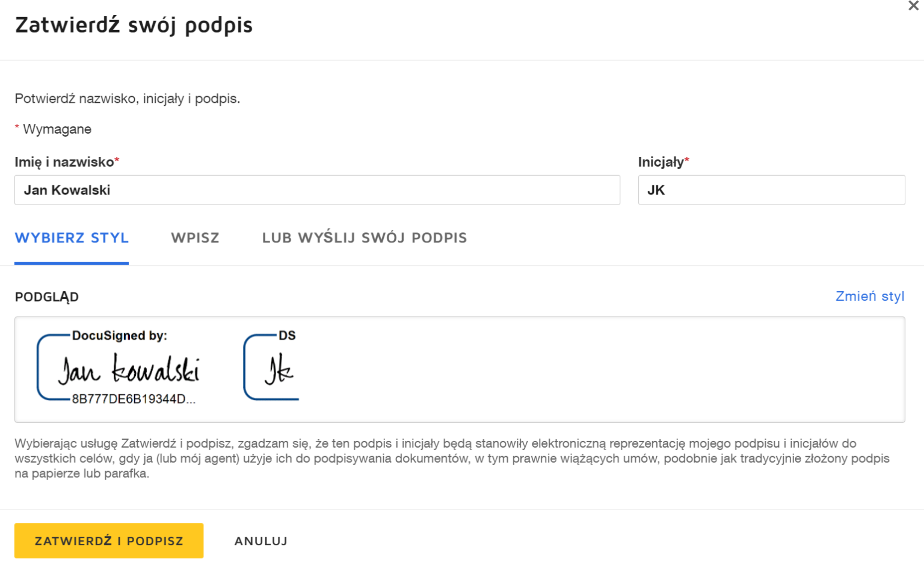Click the ANULUJ button

(260, 540)
